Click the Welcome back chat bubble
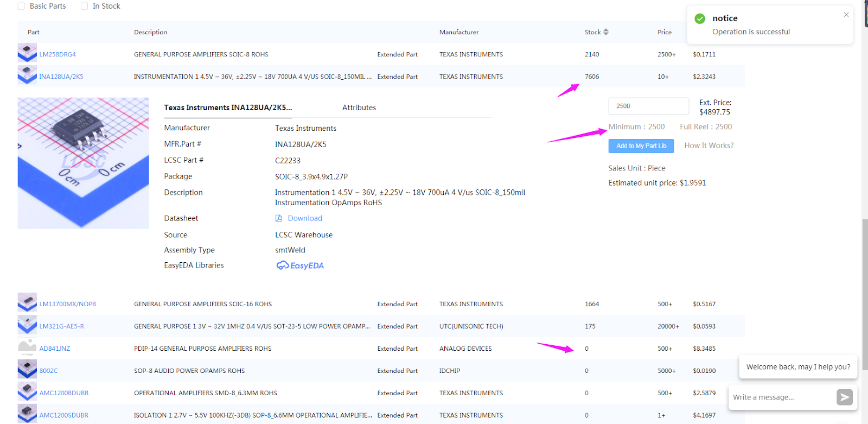The image size is (868, 424). coord(798,367)
